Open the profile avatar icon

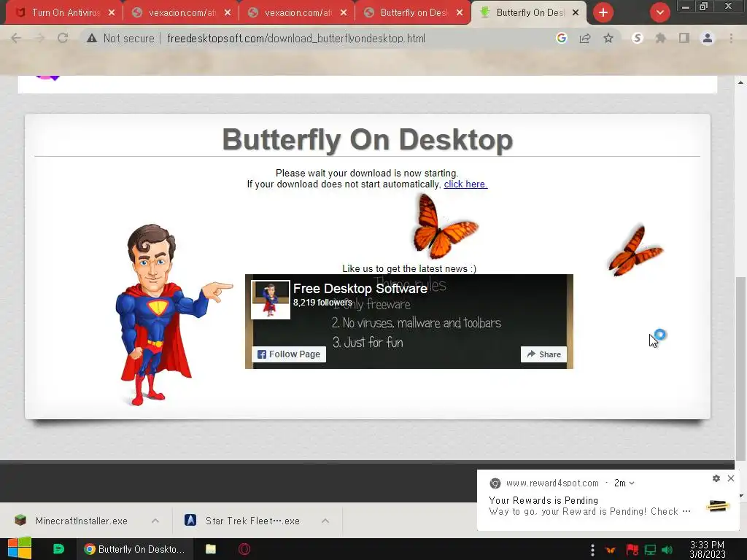708,38
